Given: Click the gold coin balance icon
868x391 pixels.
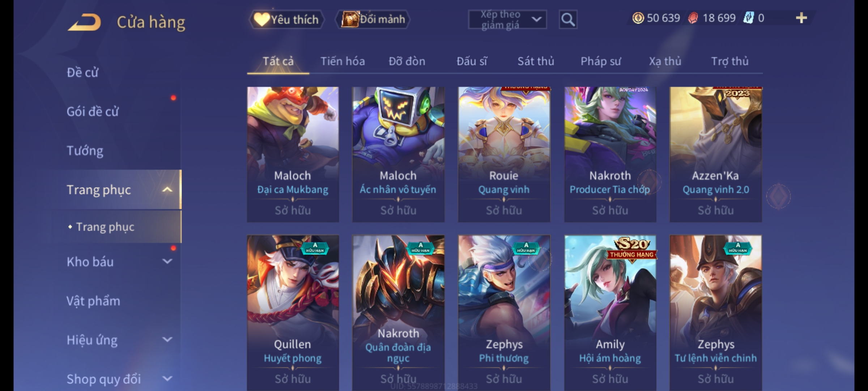Looking at the screenshot, I should [x=638, y=18].
